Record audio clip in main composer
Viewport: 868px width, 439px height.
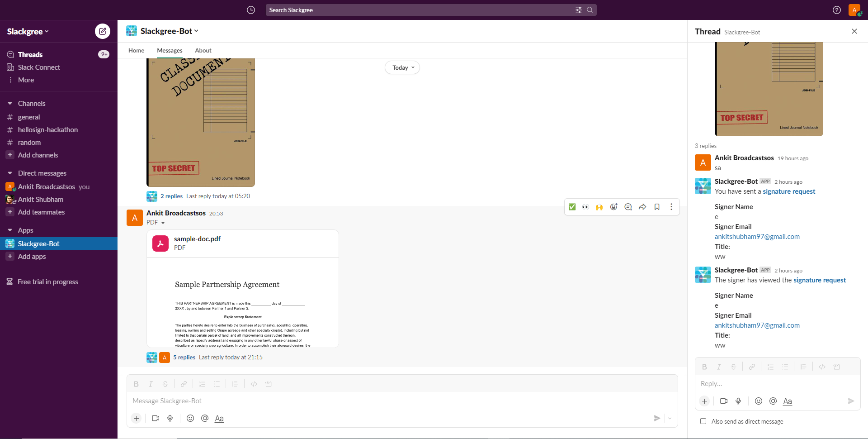170,418
